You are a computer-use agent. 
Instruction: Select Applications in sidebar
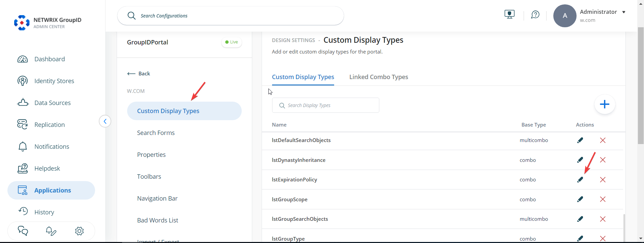pos(51,190)
